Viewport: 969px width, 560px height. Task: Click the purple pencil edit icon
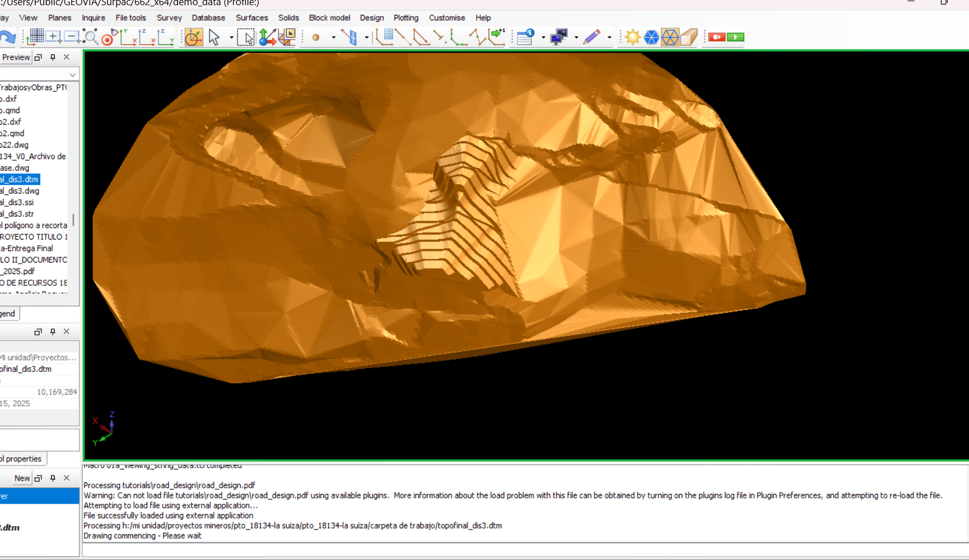coord(592,37)
